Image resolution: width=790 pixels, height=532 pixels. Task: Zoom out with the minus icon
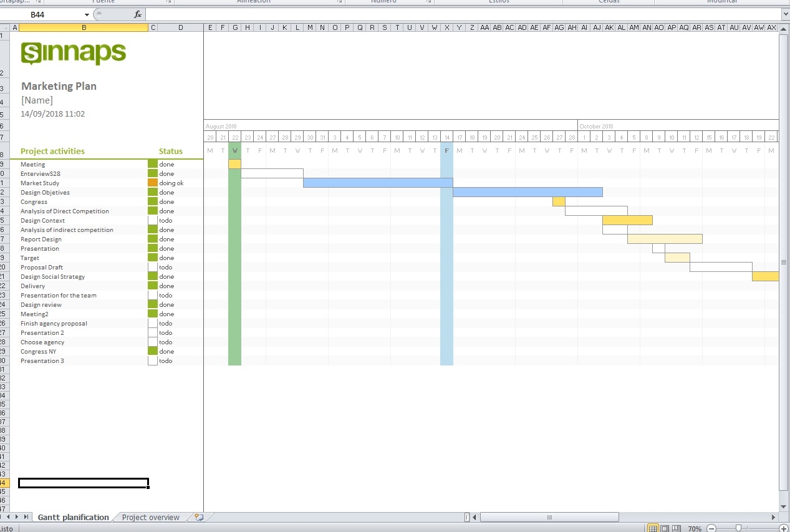coord(711,528)
